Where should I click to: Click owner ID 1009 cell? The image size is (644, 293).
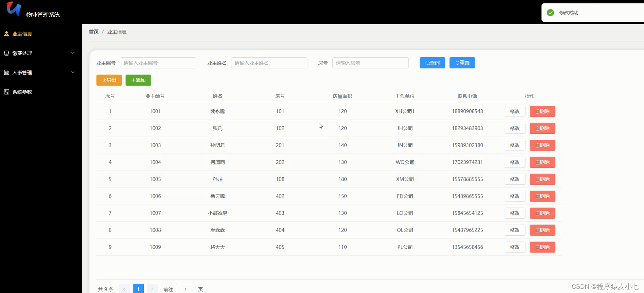[x=155, y=247]
